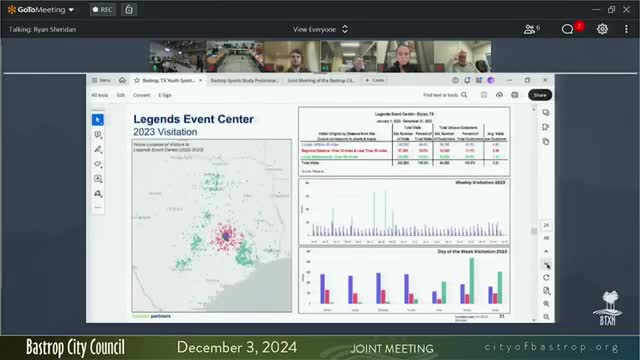Viewport: 640px width, 360px height.
Task: Switch to Bastrop TX Youth Sports tab
Action: point(168,80)
